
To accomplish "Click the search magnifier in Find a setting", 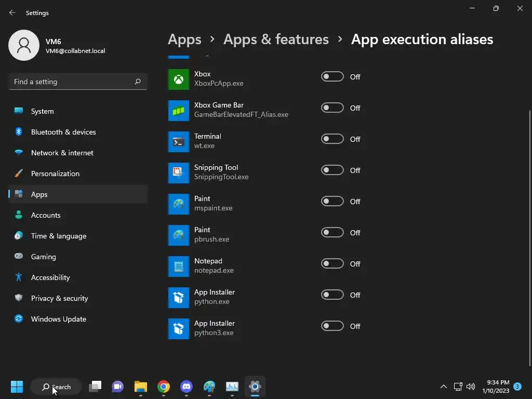I will [137, 82].
